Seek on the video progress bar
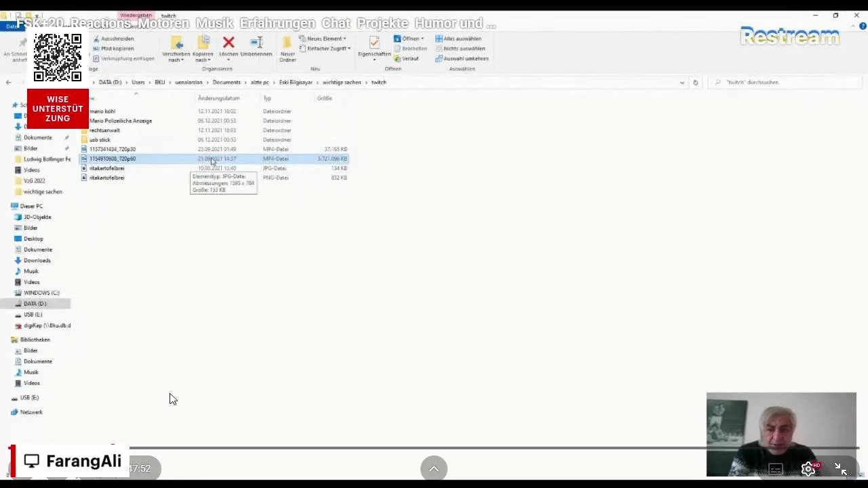Screen dimensions: 868x488 click(x=434, y=448)
